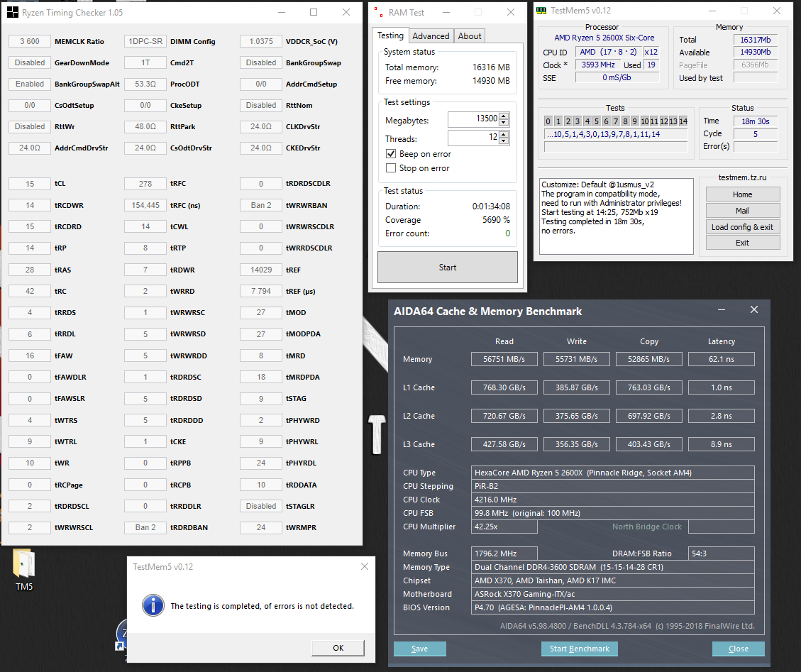
Task: Save the AIDA64 benchmark results
Action: pyautogui.click(x=420, y=649)
